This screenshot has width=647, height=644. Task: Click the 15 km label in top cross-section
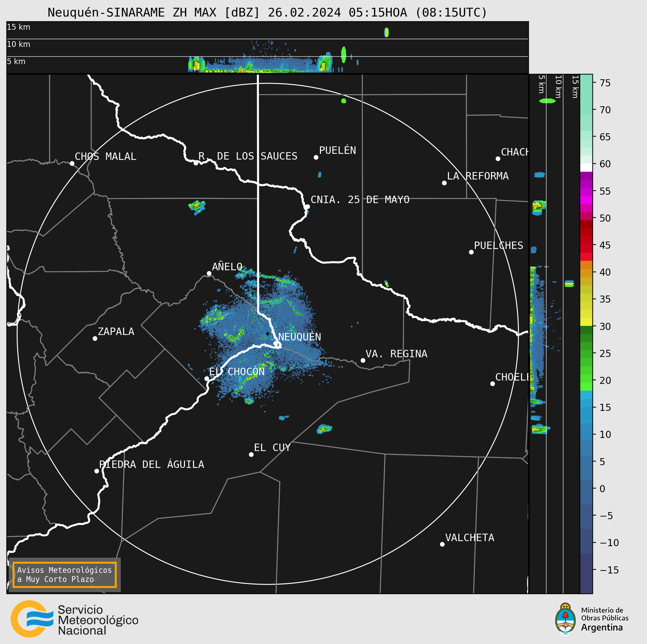tap(19, 27)
